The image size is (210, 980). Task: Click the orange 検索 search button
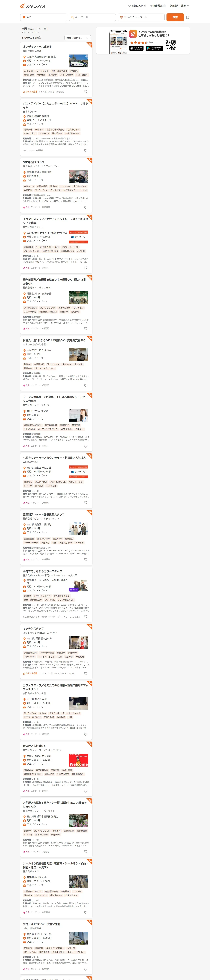175,17
